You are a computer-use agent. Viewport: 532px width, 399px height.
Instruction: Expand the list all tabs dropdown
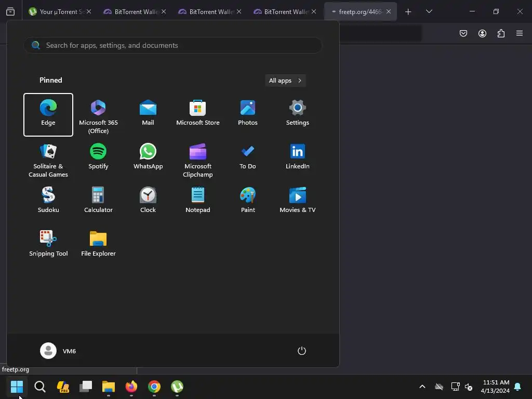point(429,11)
